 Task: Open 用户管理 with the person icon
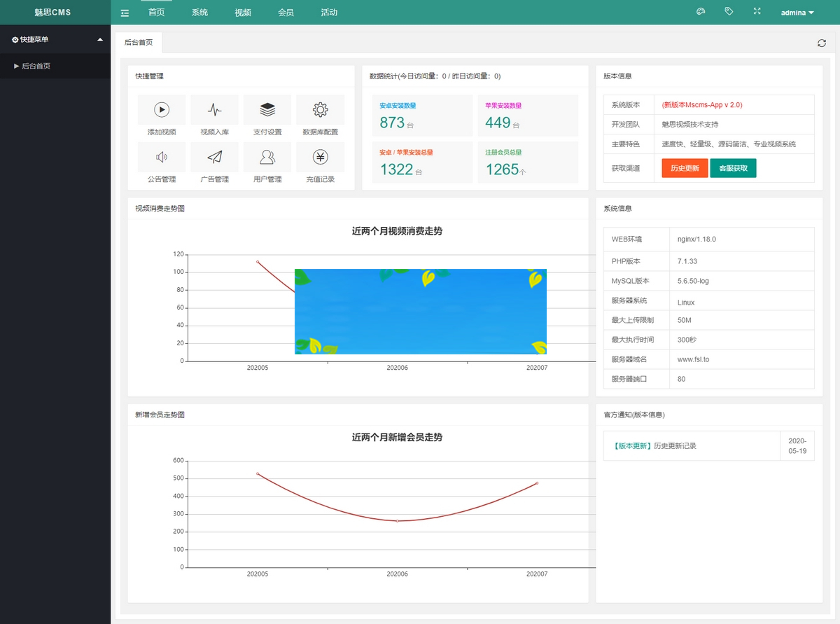[x=267, y=156]
